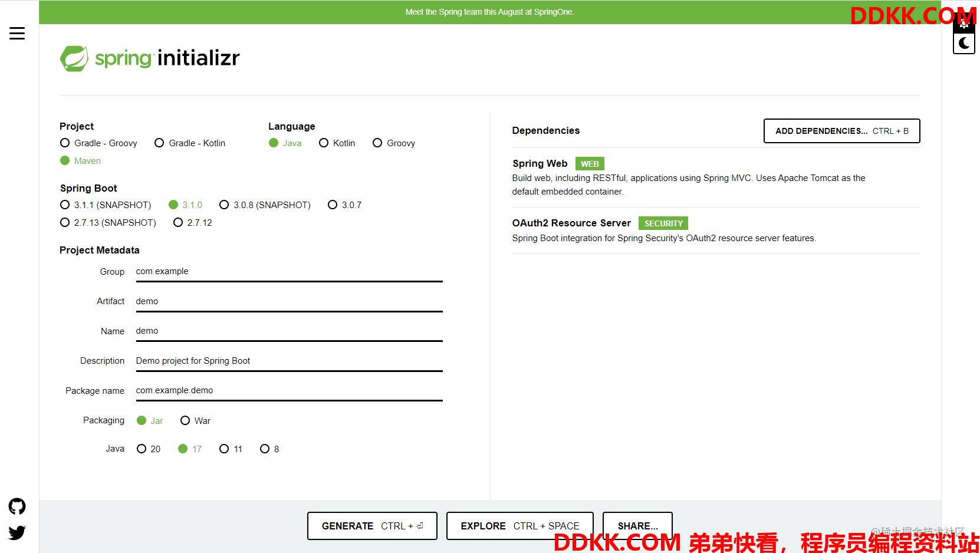Choose Groovy language

tap(394, 143)
